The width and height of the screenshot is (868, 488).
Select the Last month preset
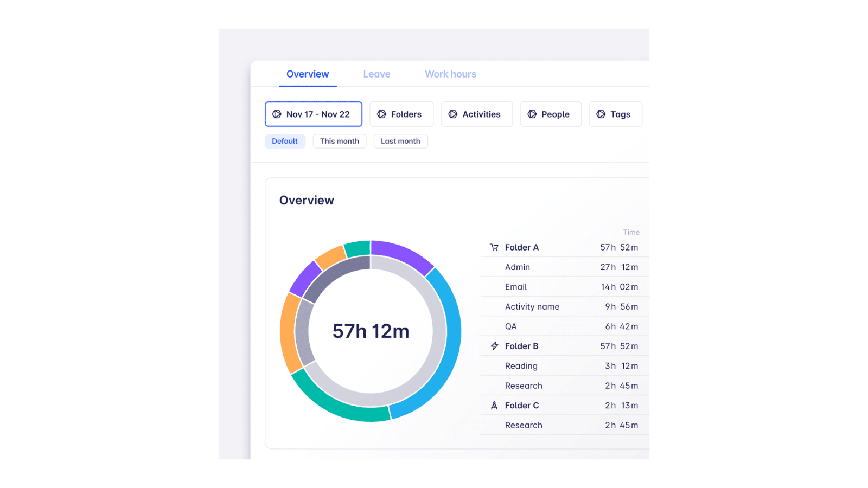(400, 142)
